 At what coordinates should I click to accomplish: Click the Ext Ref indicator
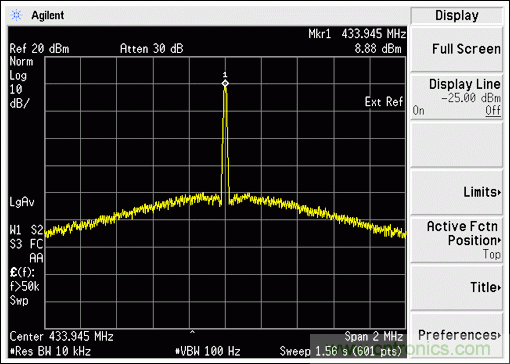tap(384, 102)
